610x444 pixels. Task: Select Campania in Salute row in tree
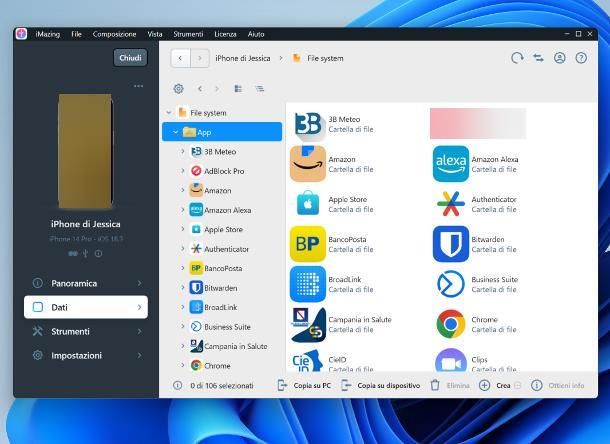(x=222, y=346)
